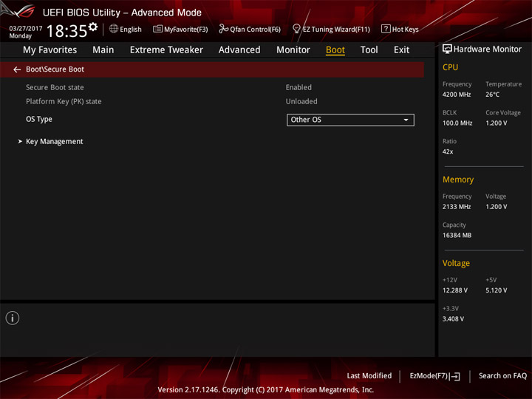Screen dimensions: 532x399
Task: Click the Key Management arrow marker
Action: [20, 141]
